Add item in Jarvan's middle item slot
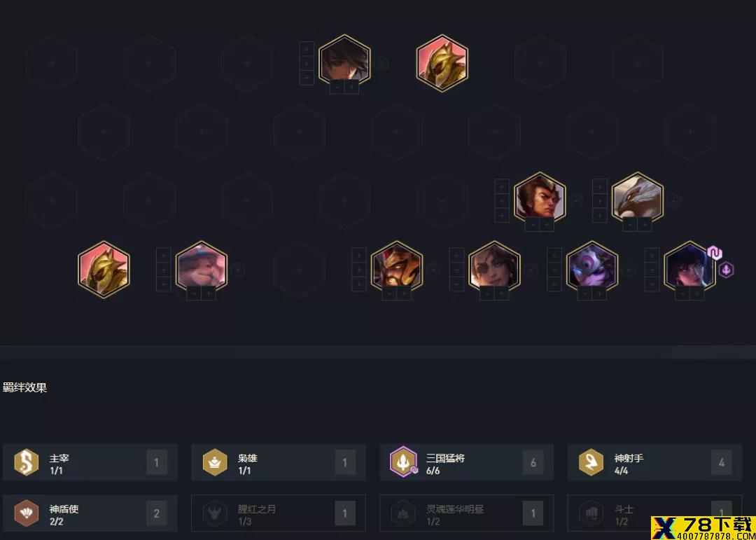Screen dimensions: 756x540 (x=358, y=269)
